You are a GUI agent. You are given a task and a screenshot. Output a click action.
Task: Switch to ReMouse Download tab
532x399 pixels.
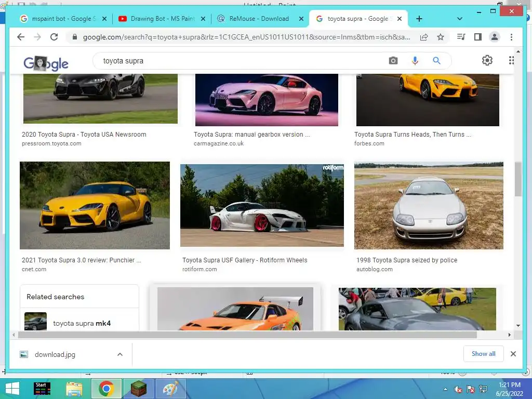260,19
